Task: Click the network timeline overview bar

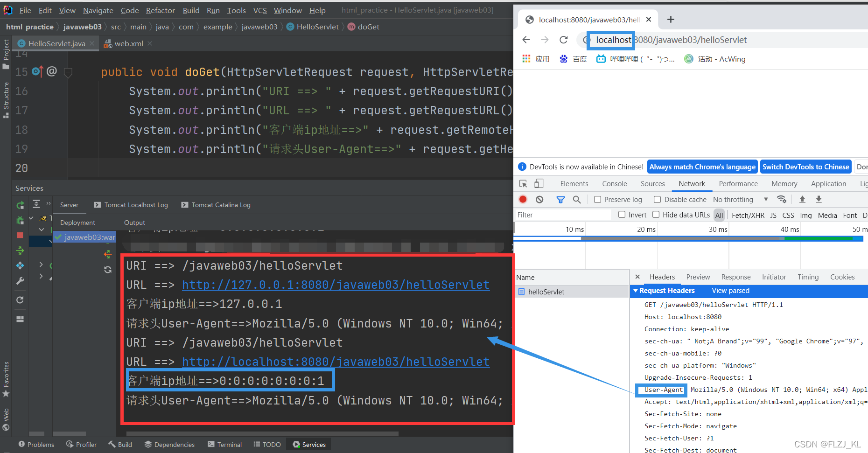Action: (688, 238)
